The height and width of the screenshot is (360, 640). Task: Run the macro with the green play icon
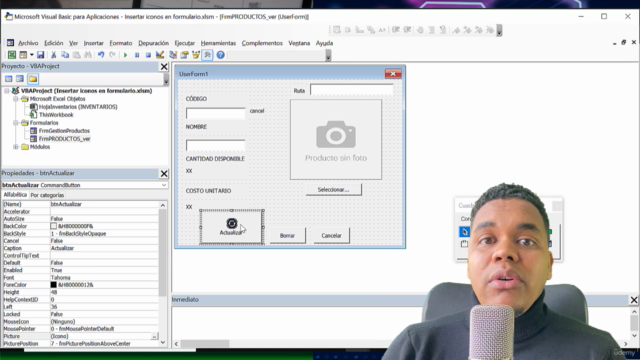(x=125, y=55)
